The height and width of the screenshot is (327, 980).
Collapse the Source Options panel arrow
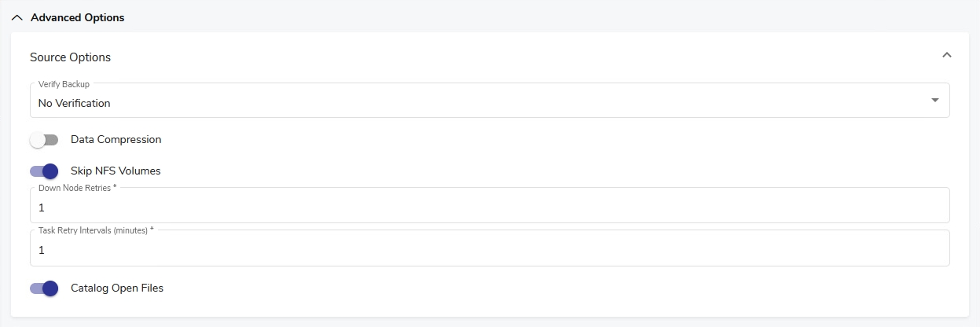[x=947, y=55]
